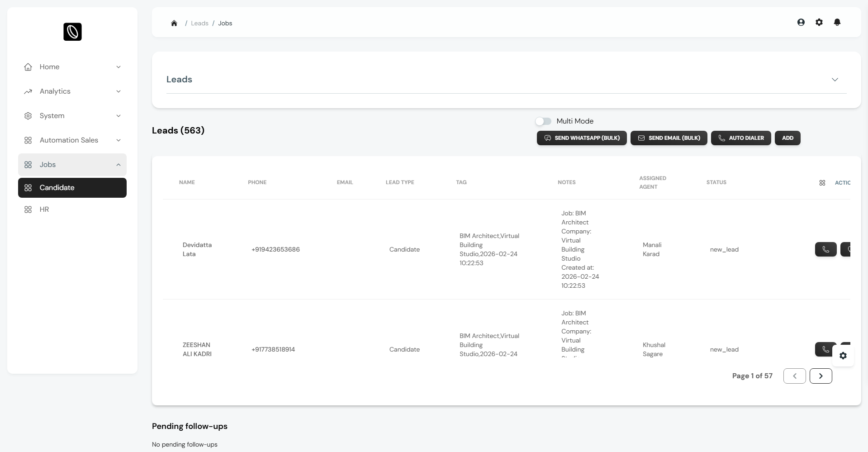
Task: Click the NAME column header
Action: 187,182
